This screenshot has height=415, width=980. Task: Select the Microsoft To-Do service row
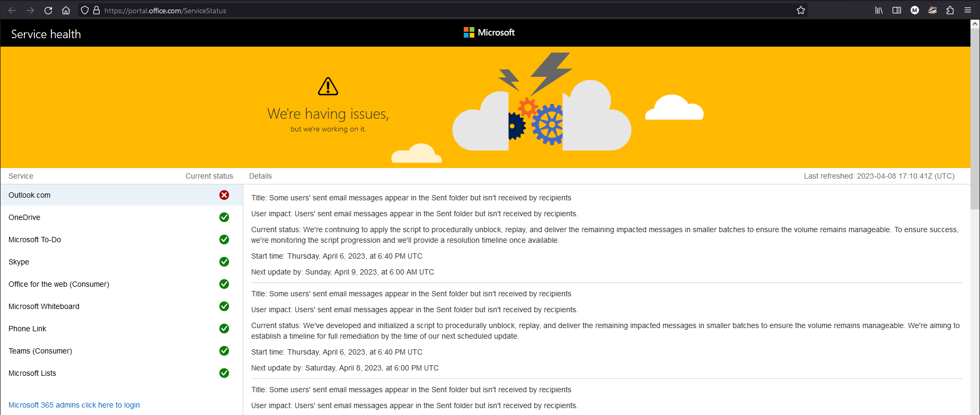(x=121, y=240)
